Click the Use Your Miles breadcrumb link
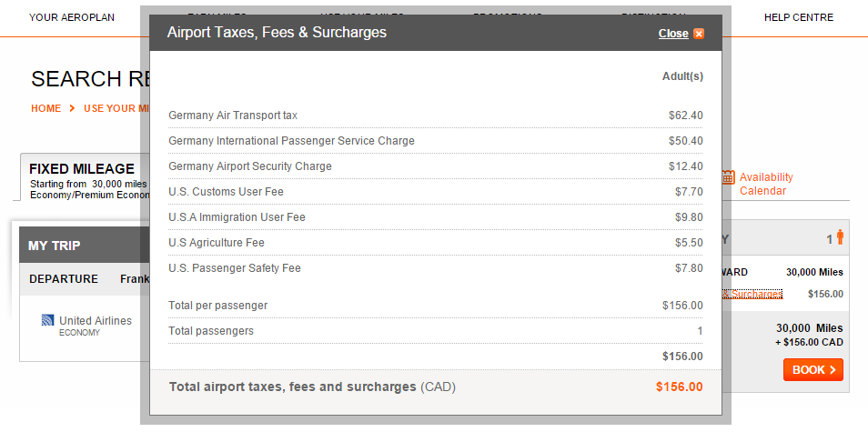 point(116,108)
